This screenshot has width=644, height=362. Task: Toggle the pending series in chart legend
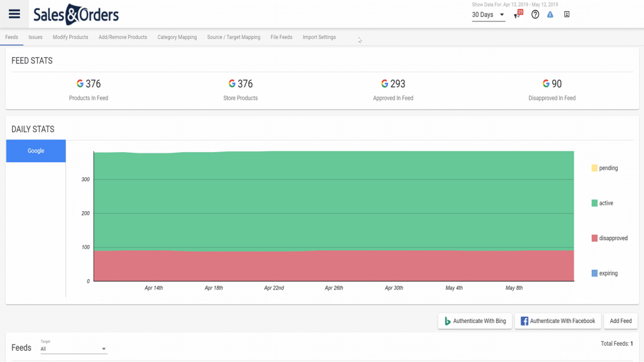[604, 168]
